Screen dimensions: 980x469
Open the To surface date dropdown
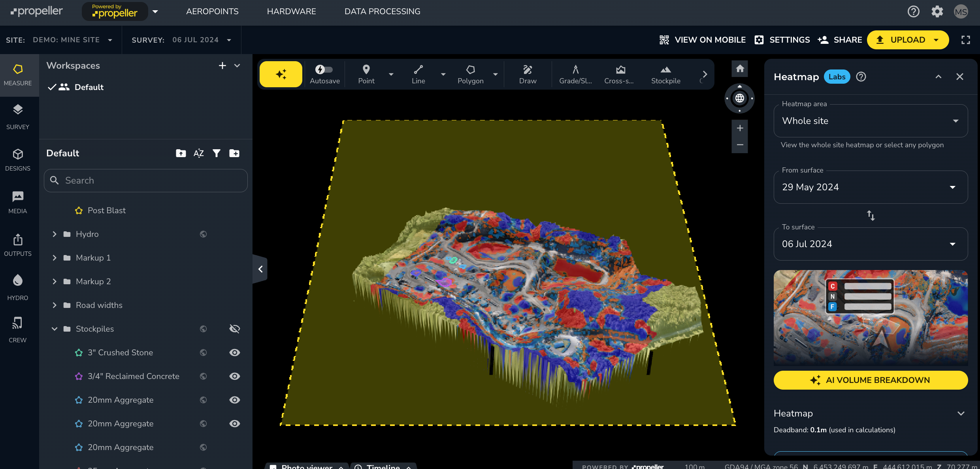pos(871,244)
